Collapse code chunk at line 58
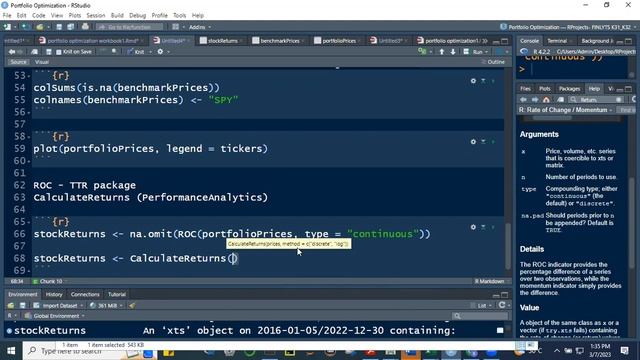 click(29, 137)
